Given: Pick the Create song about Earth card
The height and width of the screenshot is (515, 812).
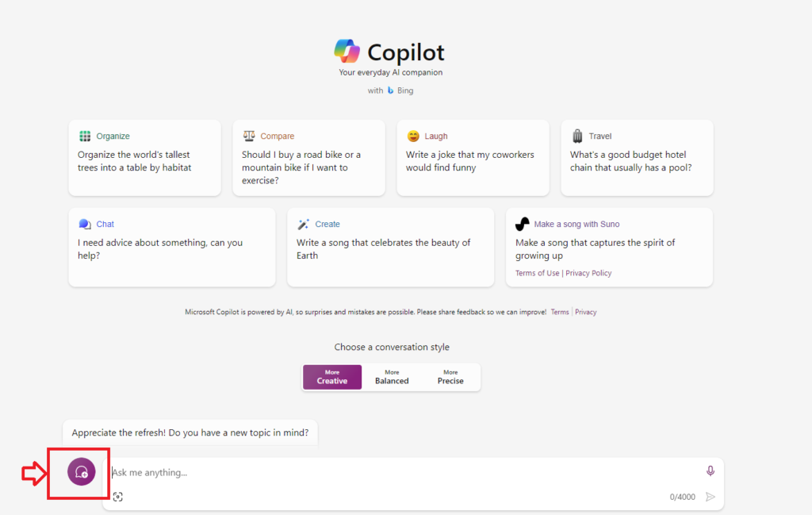Looking at the screenshot, I should (x=390, y=247).
